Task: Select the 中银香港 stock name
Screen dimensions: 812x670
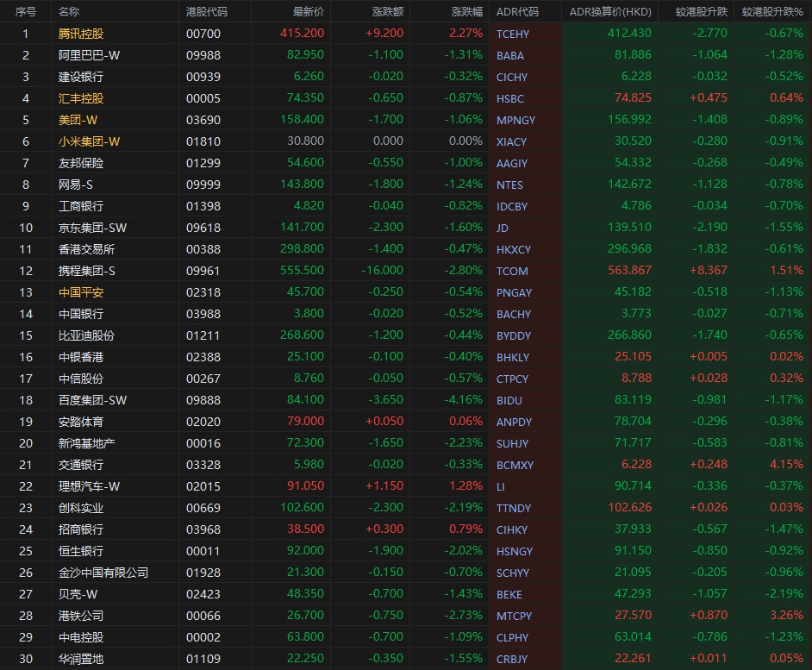Action: (81, 357)
